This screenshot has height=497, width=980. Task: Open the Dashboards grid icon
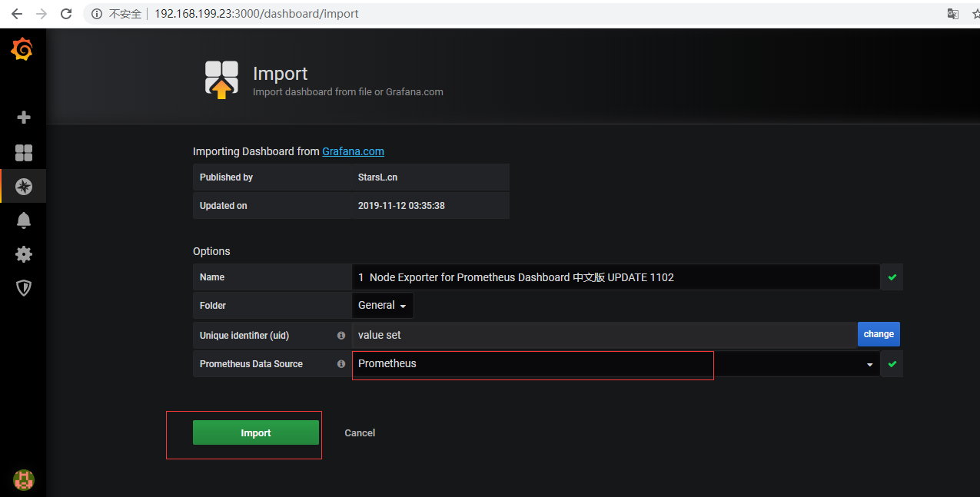(x=24, y=153)
